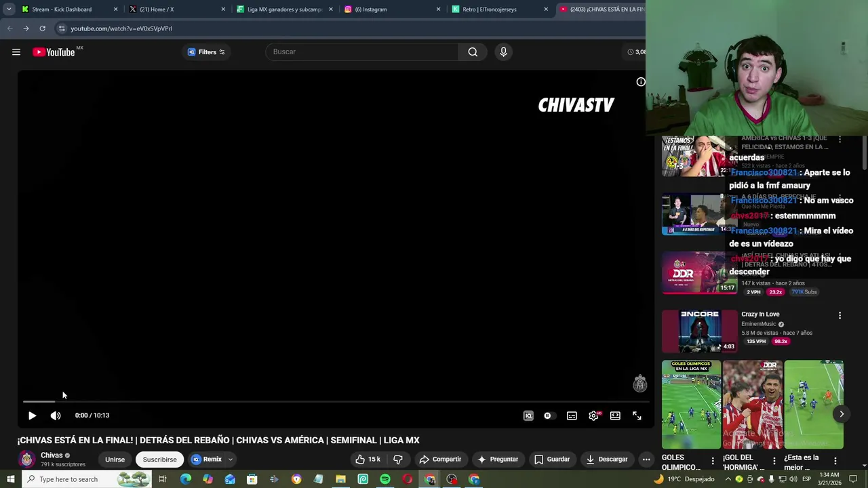The width and height of the screenshot is (868, 488).
Task: Open Task View on the taskbar
Action: pyautogui.click(x=163, y=479)
